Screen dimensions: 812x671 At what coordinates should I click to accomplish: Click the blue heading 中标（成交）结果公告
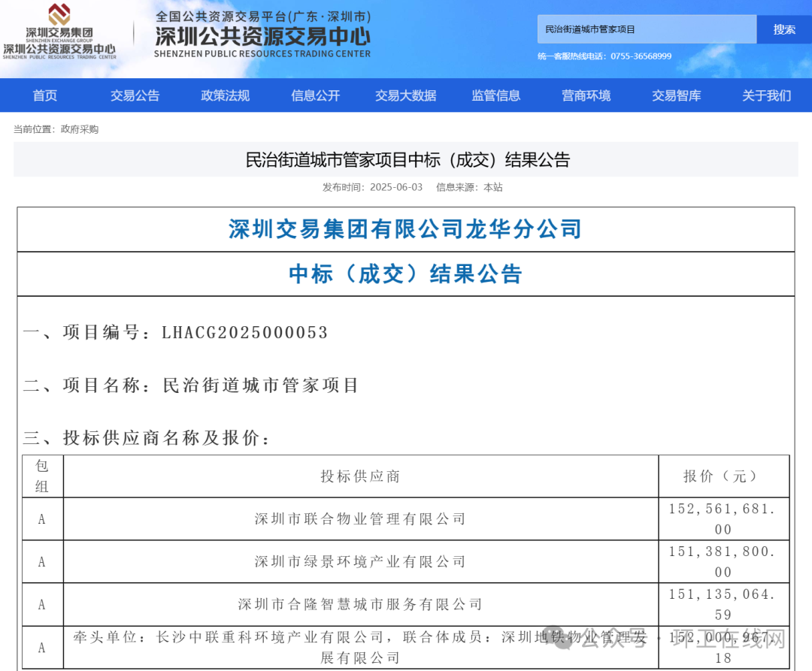coord(405,274)
